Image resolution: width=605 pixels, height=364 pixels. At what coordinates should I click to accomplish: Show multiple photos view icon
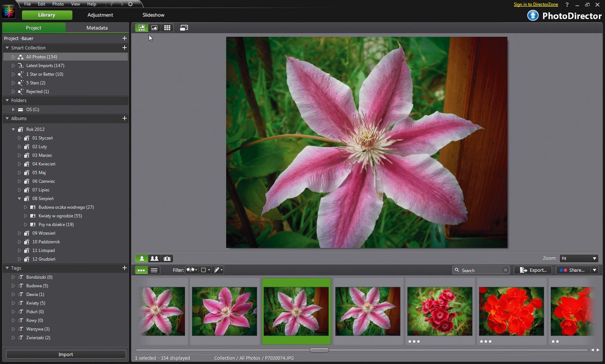coord(167,259)
